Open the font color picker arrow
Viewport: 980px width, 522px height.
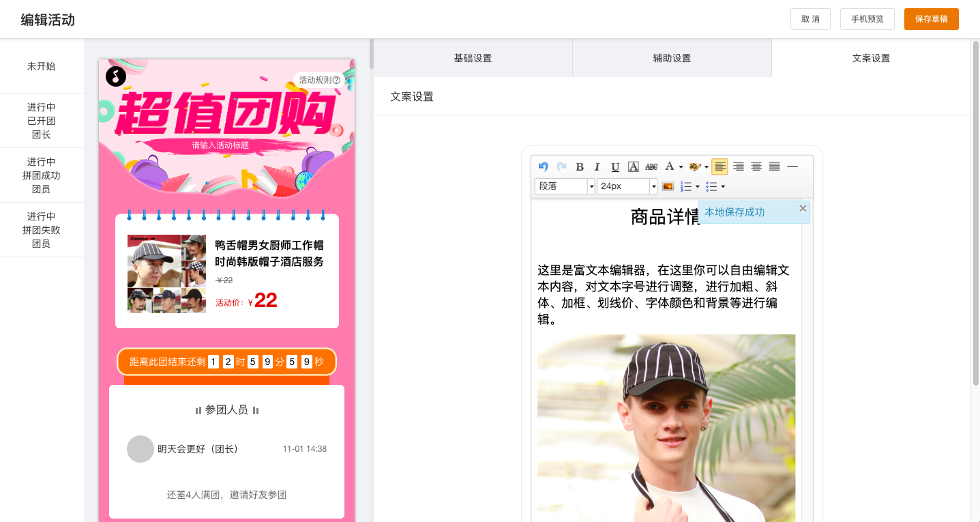pos(681,166)
